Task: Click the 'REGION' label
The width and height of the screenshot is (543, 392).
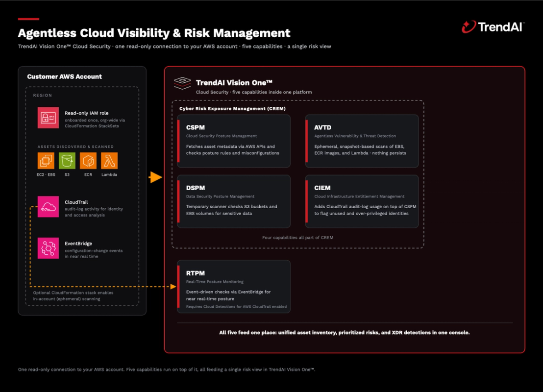Action: click(43, 95)
